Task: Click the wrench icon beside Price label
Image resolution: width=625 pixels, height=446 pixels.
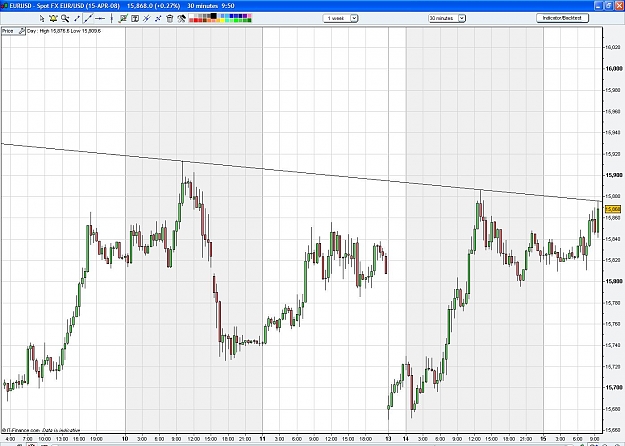Action: [x=22, y=31]
